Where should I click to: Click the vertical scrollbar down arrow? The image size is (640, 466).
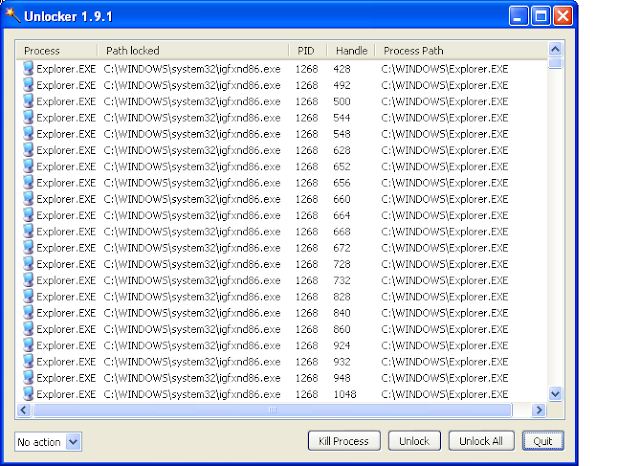[x=555, y=394]
